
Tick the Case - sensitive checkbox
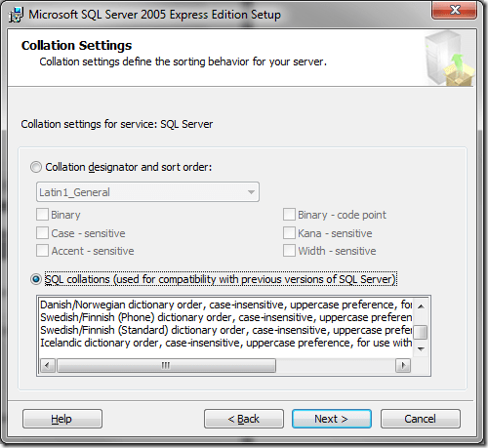point(42,233)
